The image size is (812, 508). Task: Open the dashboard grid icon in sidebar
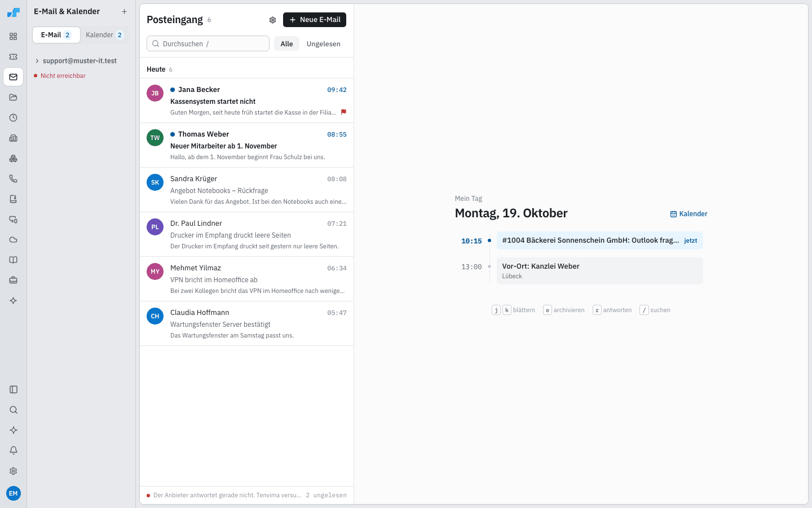14,37
